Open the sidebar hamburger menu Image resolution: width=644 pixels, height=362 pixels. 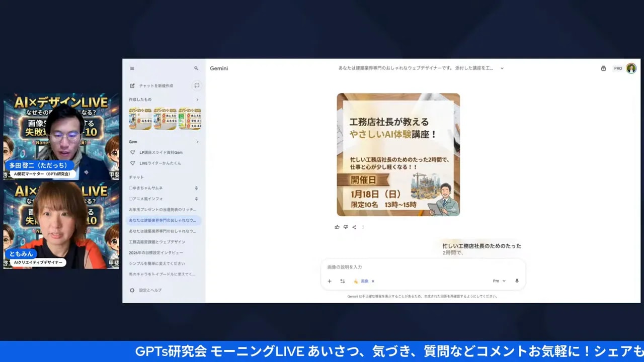tap(132, 68)
